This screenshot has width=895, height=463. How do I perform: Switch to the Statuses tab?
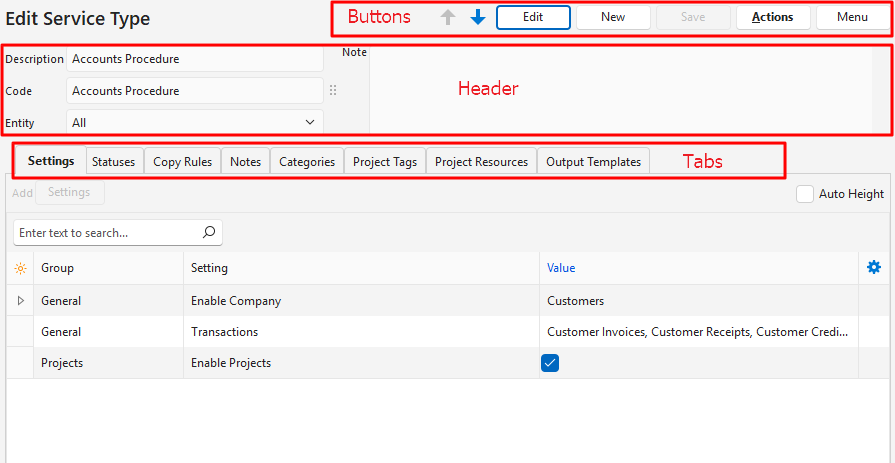pos(113,161)
